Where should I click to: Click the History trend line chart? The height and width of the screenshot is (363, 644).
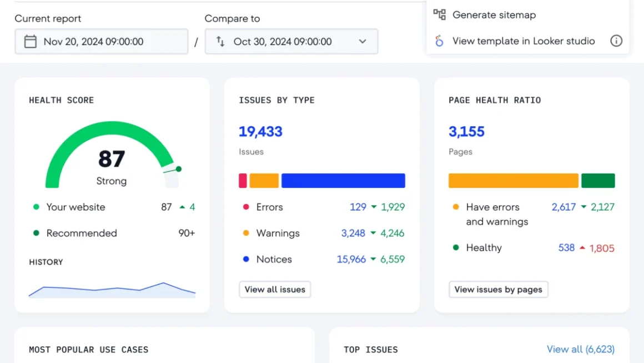point(112,290)
